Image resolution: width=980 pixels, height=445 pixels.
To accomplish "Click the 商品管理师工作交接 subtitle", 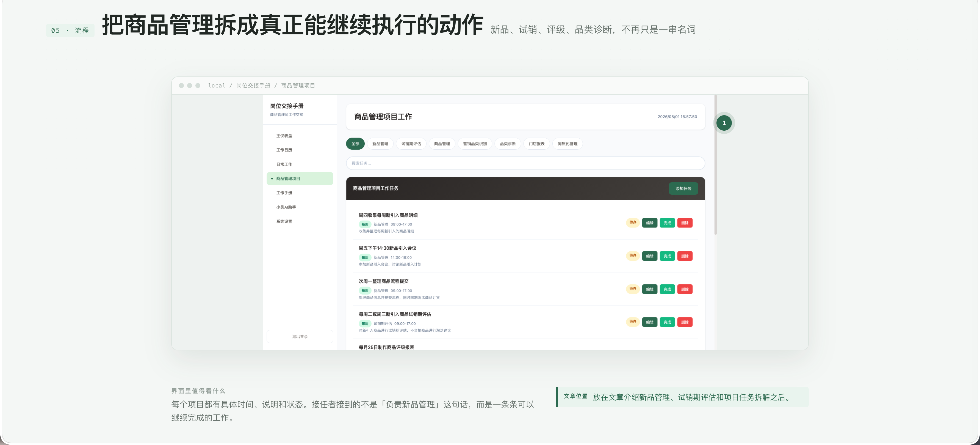I will [286, 115].
